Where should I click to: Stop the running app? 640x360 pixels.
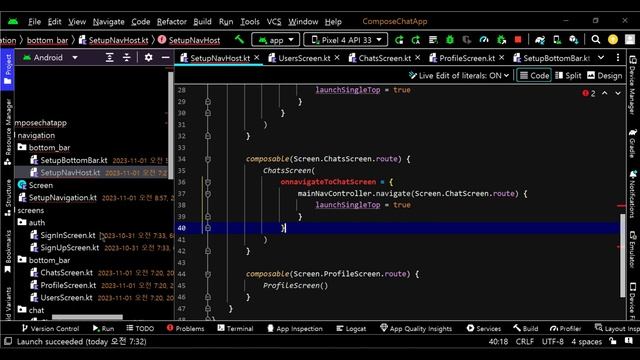tap(518, 40)
